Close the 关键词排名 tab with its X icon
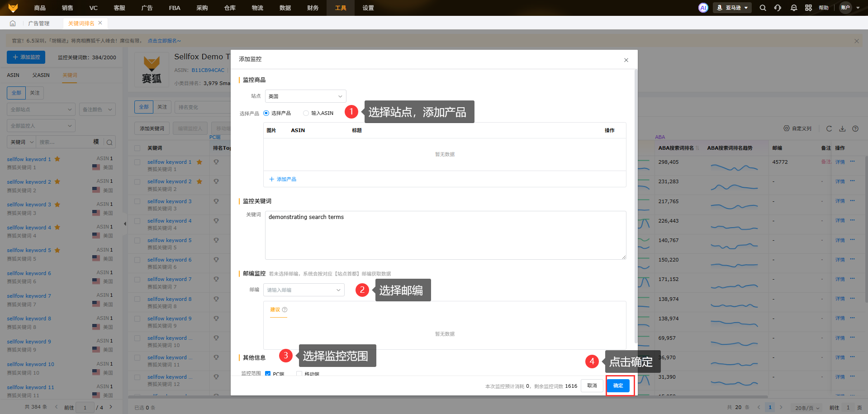This screenshot has width=868, height=414. point(100,23)
